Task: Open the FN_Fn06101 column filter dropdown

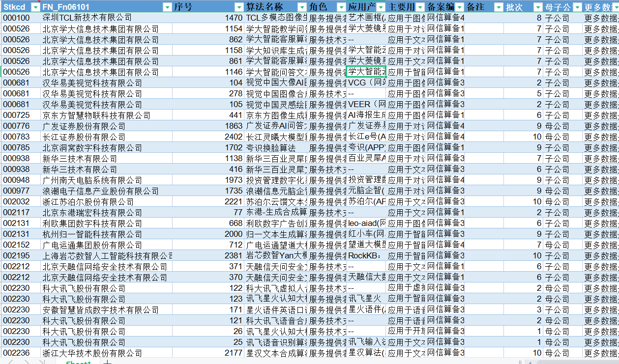Action: click(167, 7)
